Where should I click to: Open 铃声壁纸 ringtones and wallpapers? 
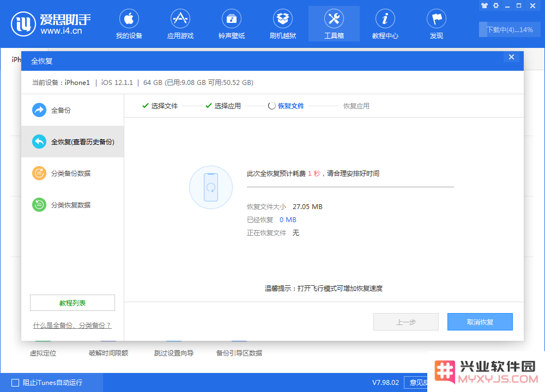click(232, 24)
